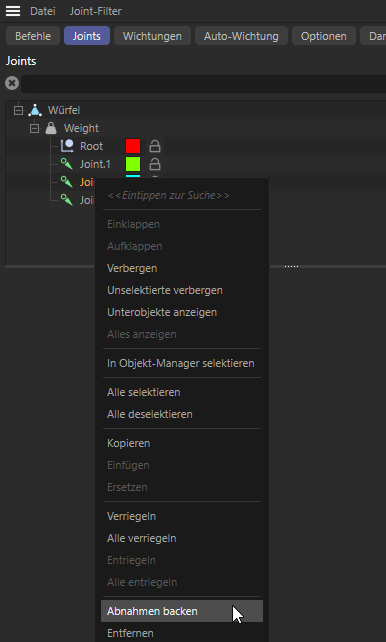Select the Joint.1 entry
This screenshot has width=386, height=642.
[x=95, y=164]
